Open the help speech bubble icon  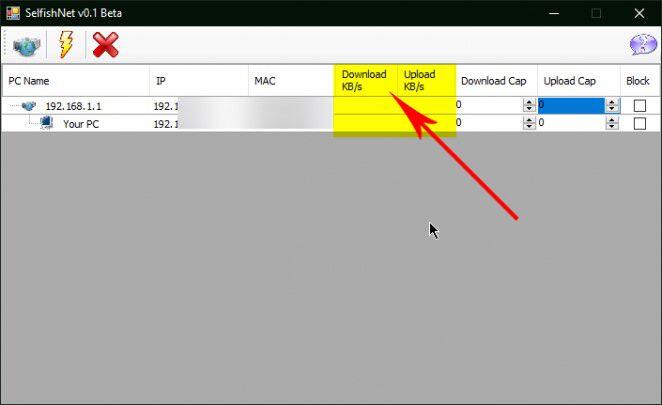(642, 45)
